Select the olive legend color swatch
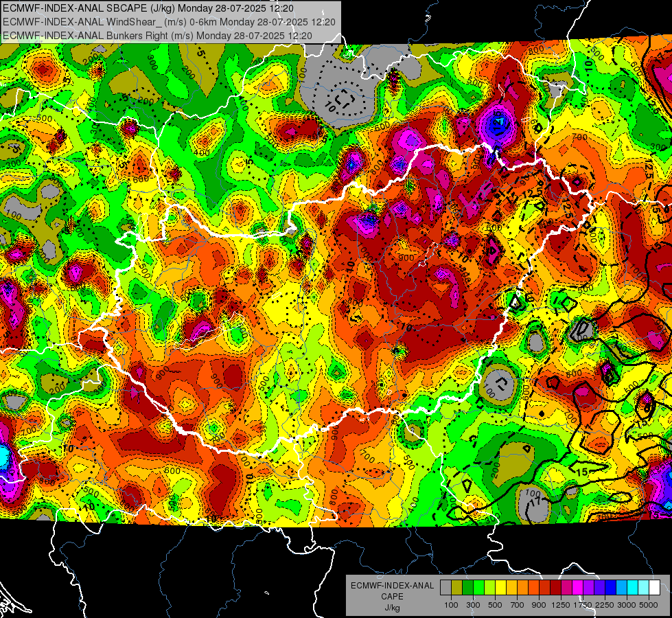Viewport: 672px width, 618px height. pos(457,588)
